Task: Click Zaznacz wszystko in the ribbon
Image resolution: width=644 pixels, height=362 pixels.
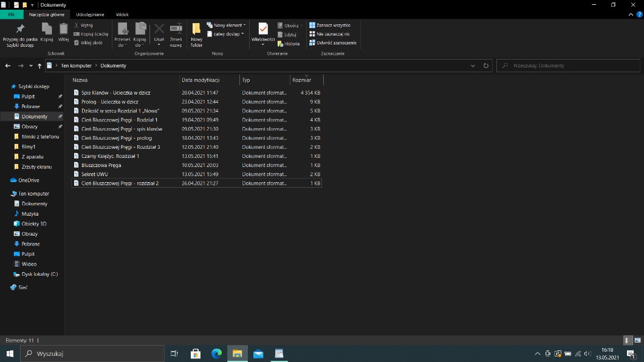Action: 333,26
